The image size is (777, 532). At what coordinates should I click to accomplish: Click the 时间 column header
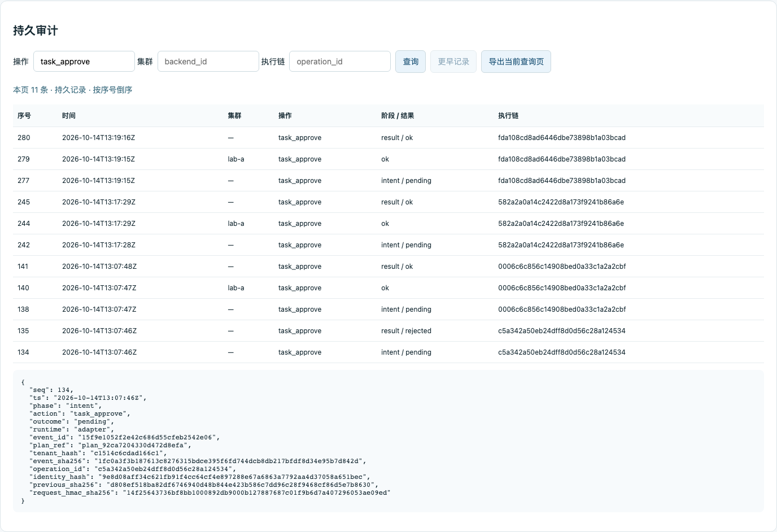point(69,116)
